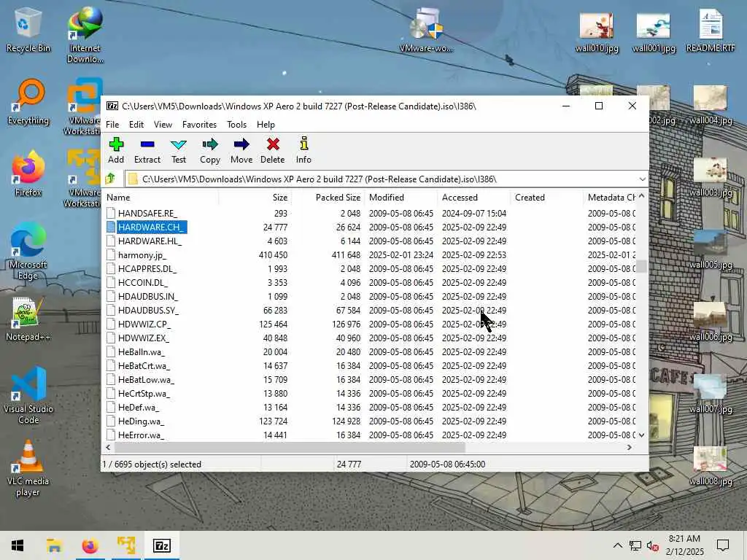Open the Help menu
This screenshot has width=747, height=560.
pos(266,124)
